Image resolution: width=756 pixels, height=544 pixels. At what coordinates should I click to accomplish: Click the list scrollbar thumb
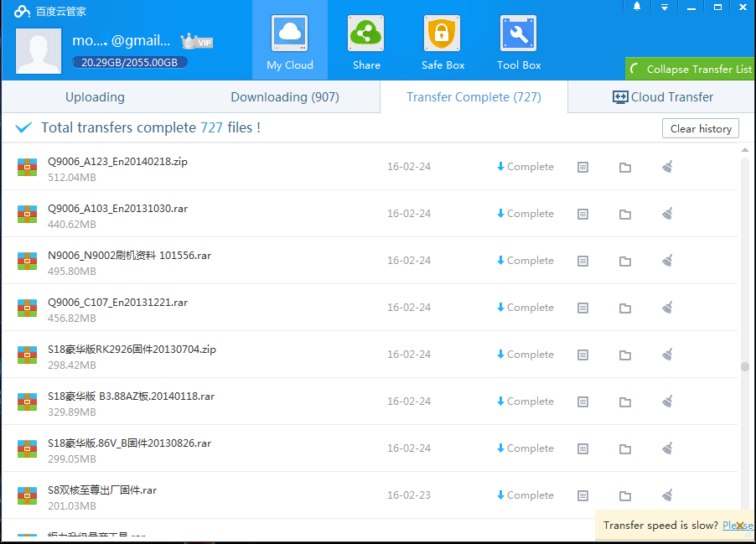(x=745, y=367)
